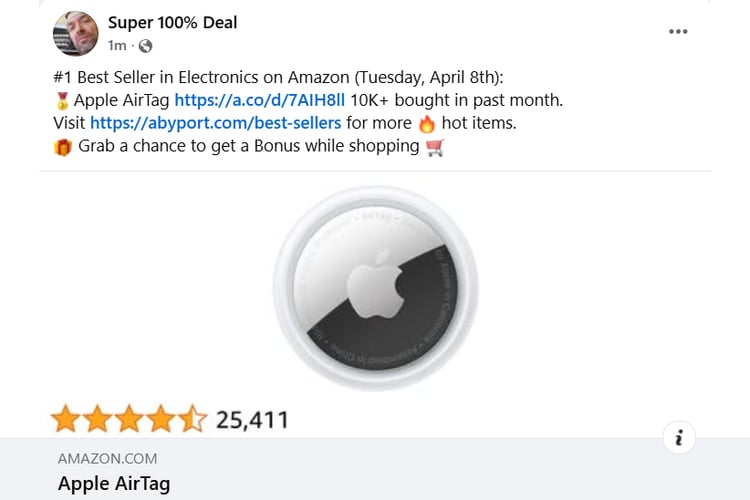Open the Apple AirTag link title
Screen dimensions: 750x500
coord(114,484)
